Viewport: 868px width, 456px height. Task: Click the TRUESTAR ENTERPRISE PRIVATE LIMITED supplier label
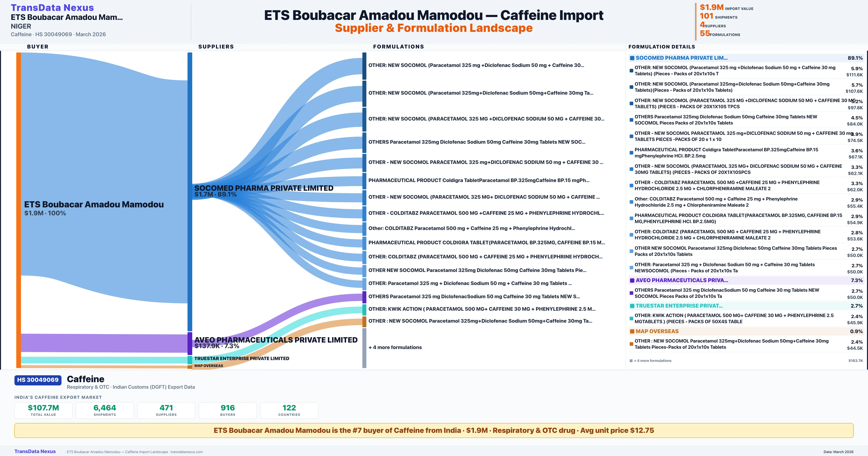pos(242,358)
